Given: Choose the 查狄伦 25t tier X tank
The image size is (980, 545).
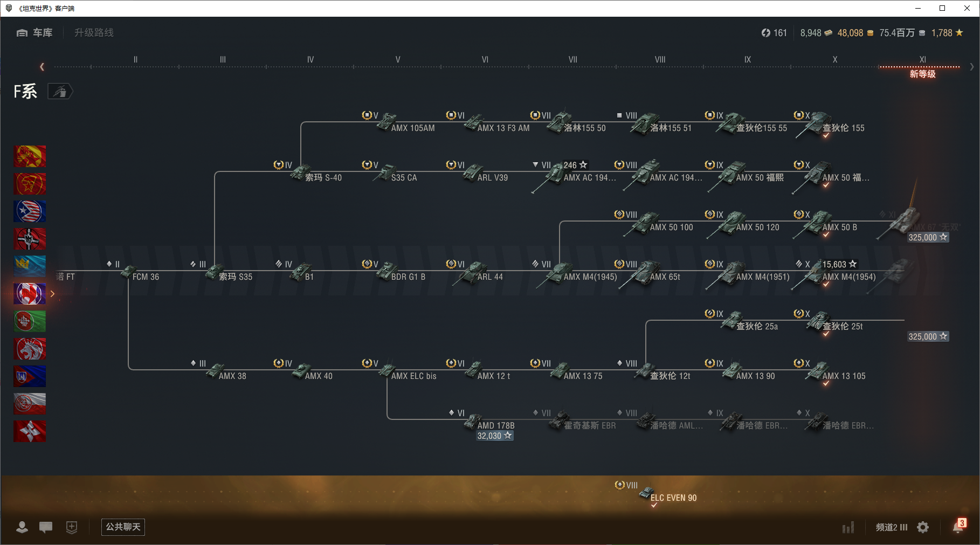Looking at the screenshot, I should [x=818, y=321].
